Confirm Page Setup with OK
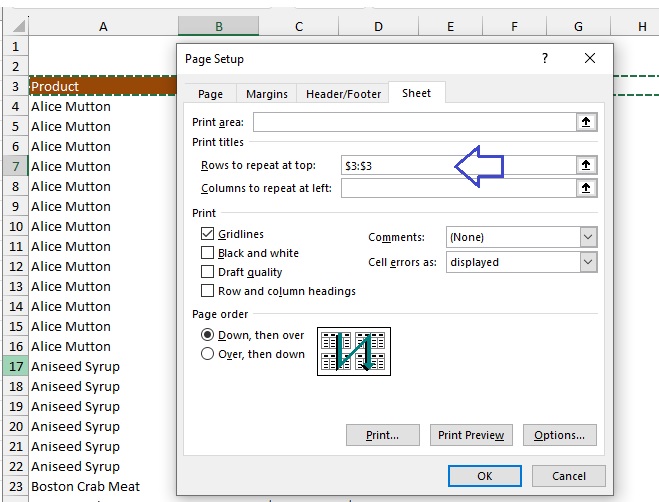The image size is (659, 502). point(485,476)
